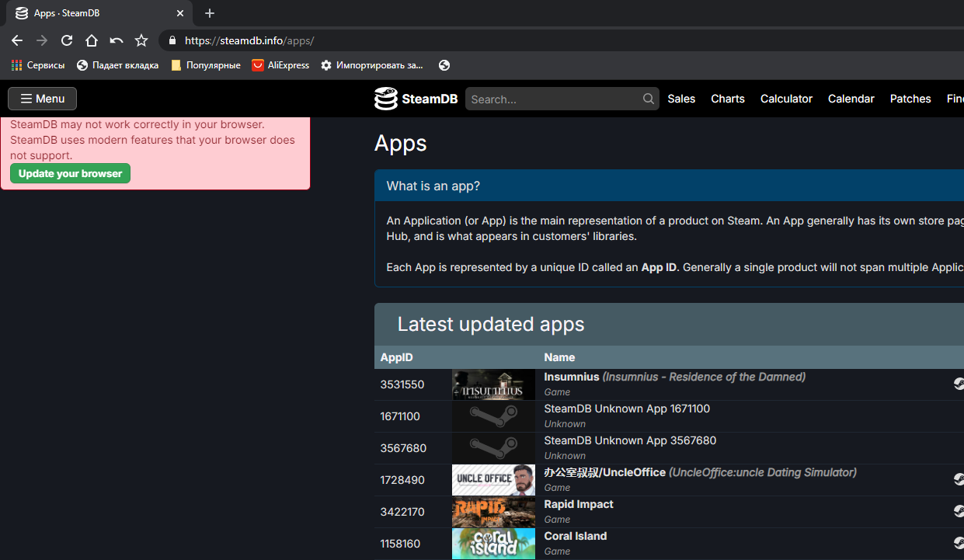The width and height of the screenshot is (964, 560).
Task: Click the SteamDB logo
Action: tap(416, 99)
